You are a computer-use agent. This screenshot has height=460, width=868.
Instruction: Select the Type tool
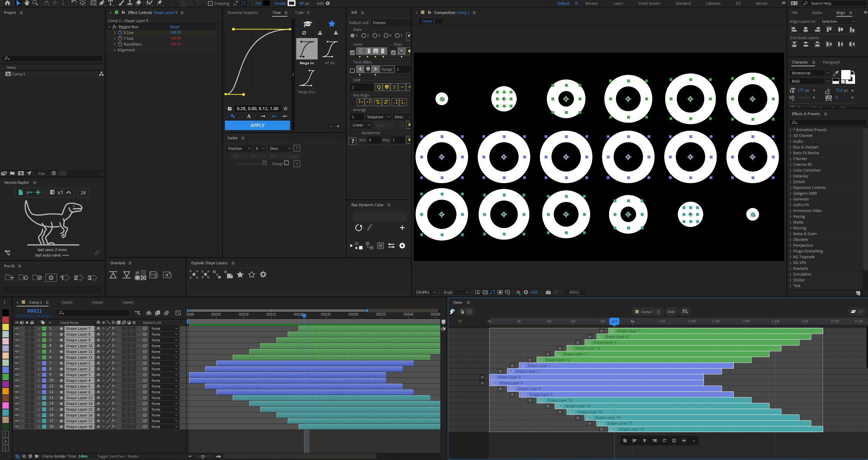pos(111,3)
